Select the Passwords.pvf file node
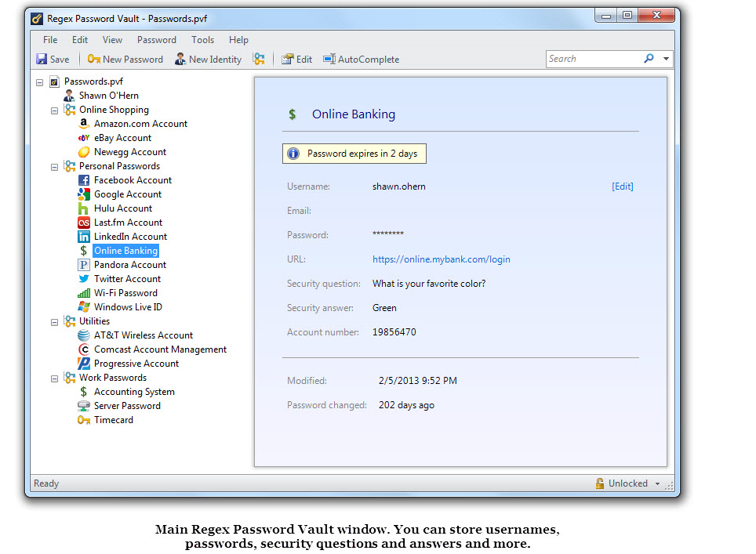Image resolution: width=756 pixels, height=554 pixels. 93,81
